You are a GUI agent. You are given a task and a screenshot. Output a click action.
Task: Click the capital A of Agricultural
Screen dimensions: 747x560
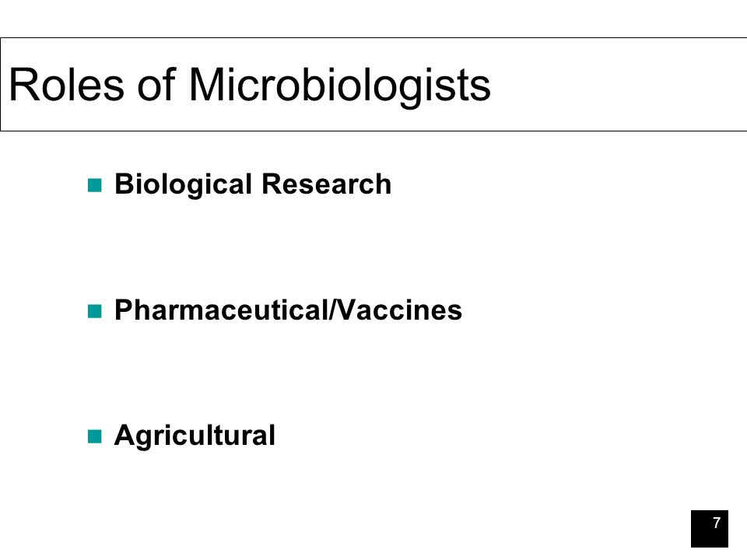(x=124, y=436)
